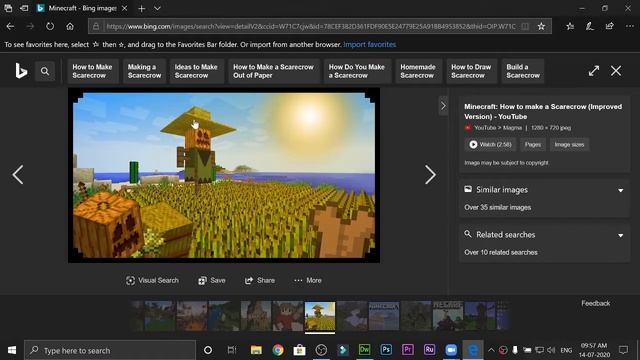Image resolution: width=640 pixels, height=360 pixels.
Task: Click the address bar URL
Action: coord(311,27)
